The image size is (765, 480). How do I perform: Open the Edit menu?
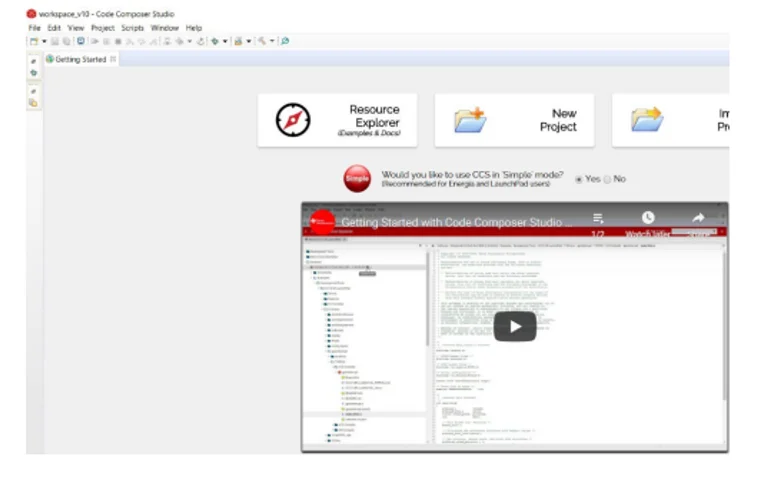pyautogui.click(x=54, y=28)
